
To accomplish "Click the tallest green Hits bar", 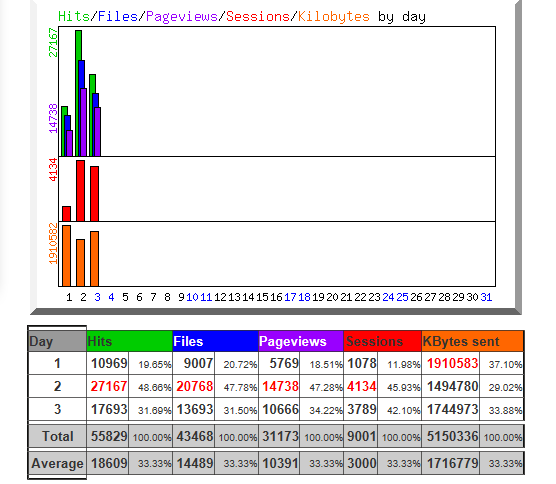I will tap(78, 93).
